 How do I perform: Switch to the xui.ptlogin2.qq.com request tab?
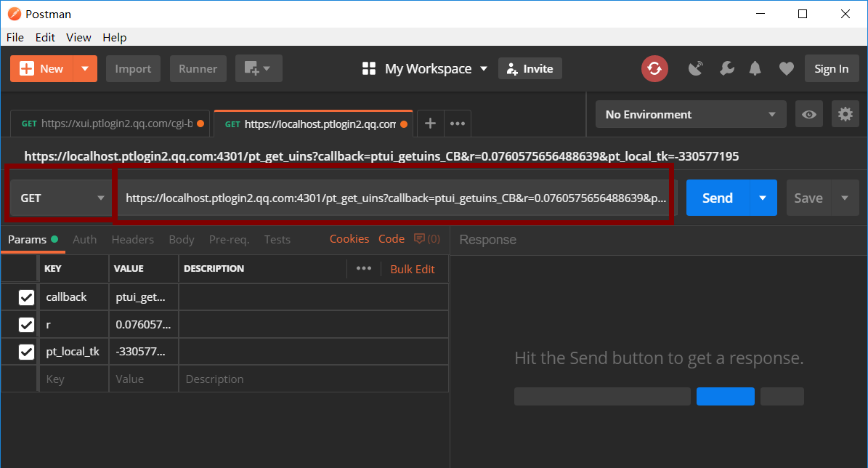(x=110, y=124)
